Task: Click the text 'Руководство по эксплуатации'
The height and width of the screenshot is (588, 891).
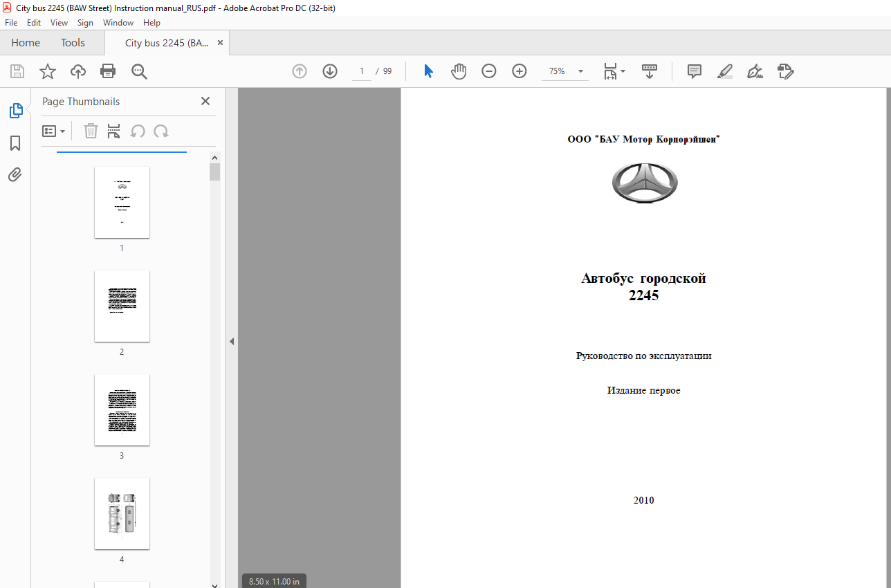Action: 643,356
